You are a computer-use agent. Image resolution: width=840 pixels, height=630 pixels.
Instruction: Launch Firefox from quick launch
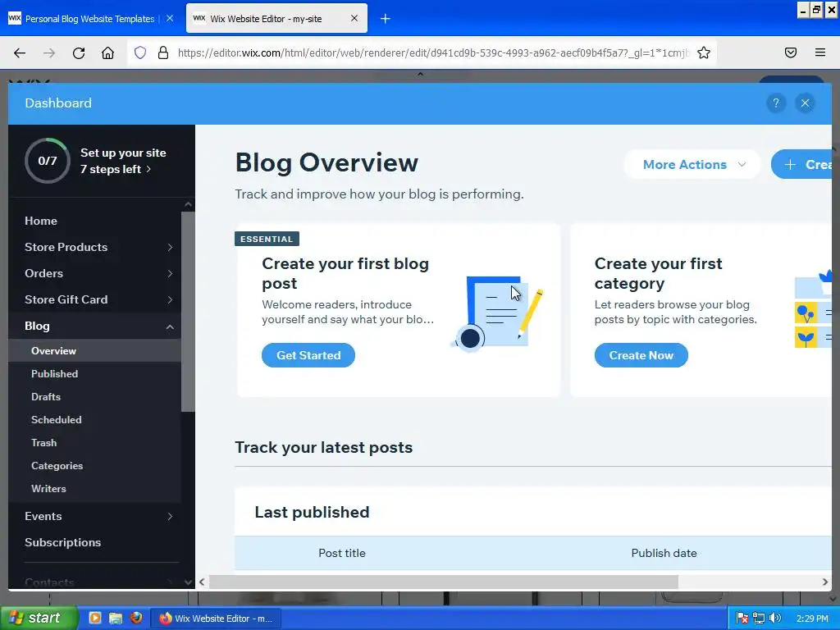[137, 619]
